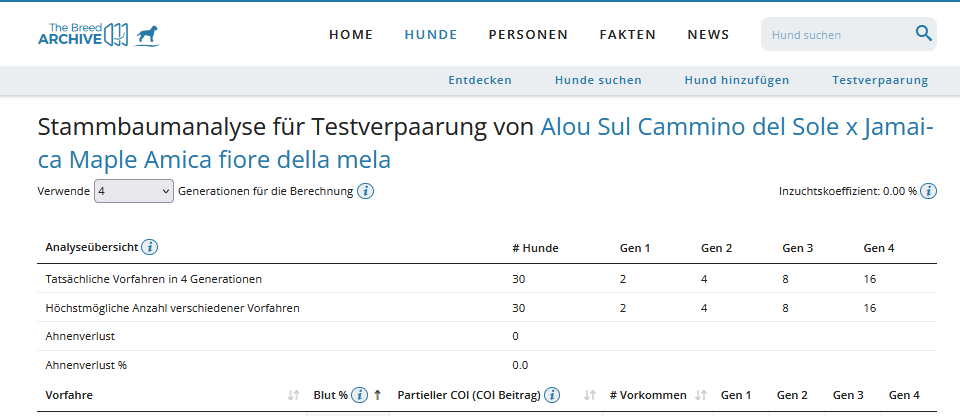
Task: Open the HOME menu
Action: pyautogui.click(x=351, y=35)
